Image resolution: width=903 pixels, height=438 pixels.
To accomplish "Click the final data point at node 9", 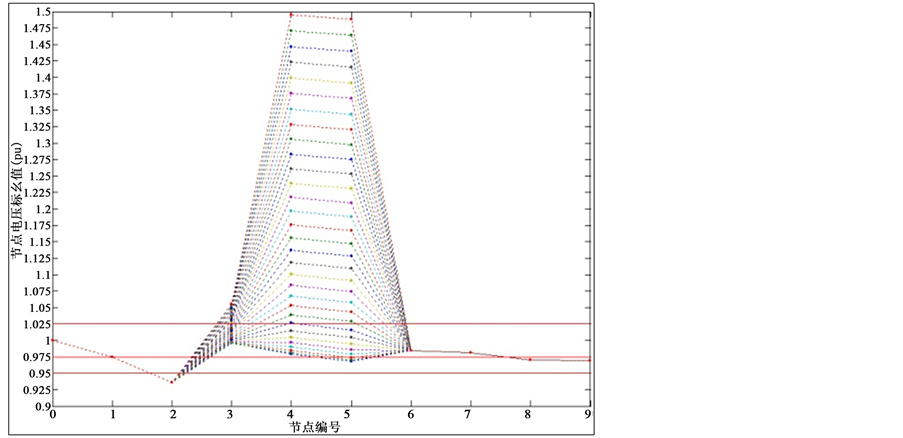I will pyautogui.click(x=589, y=360).
